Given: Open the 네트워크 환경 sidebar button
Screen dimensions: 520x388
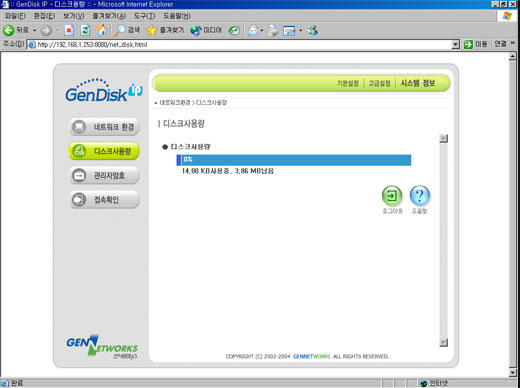Looking at the screenshot, I should 104,127.
